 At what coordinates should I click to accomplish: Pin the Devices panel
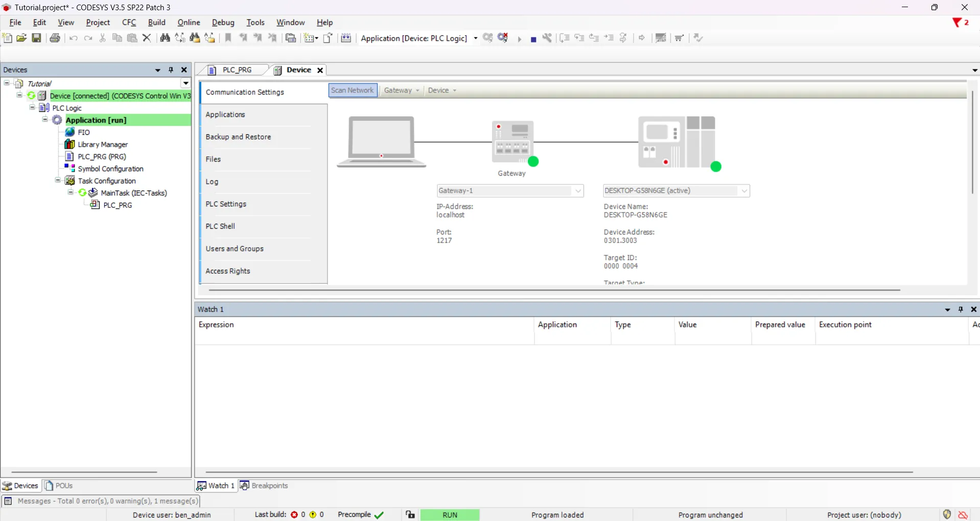171,70
